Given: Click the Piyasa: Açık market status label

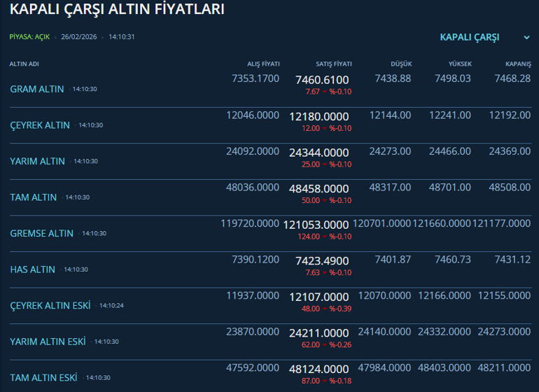Looking at the screenshot, I should point(29,37).
